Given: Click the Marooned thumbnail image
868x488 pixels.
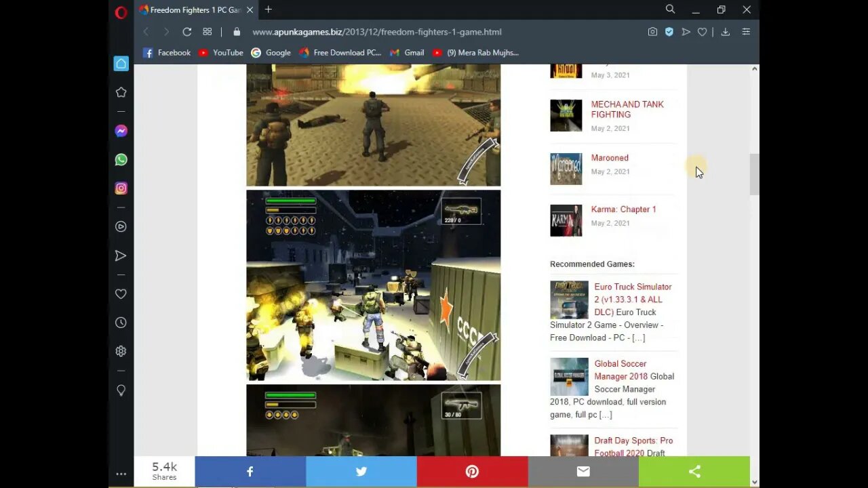Looking at the screenshot, I should 566,169.
